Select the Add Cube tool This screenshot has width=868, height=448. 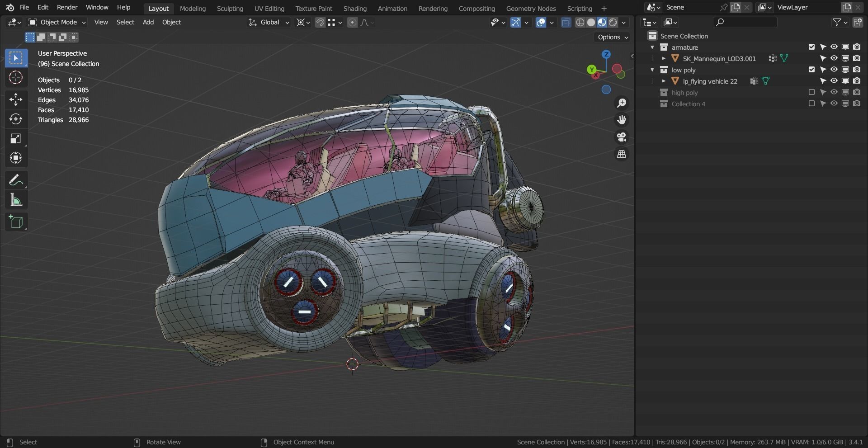click(x=16, y=222)
